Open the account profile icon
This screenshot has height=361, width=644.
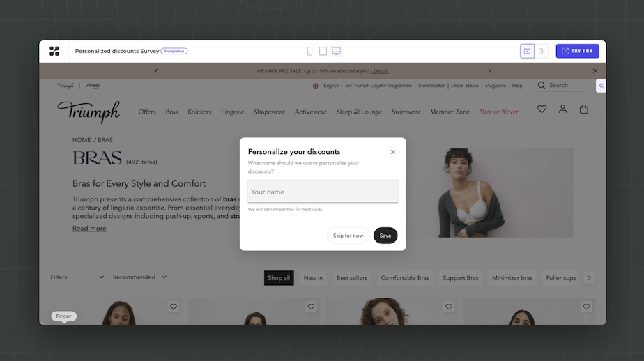(x=562, y=109)
